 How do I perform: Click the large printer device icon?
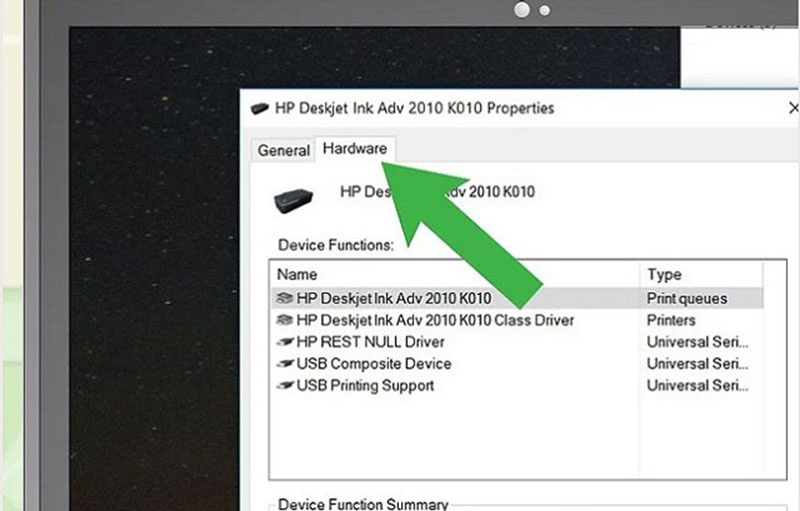293,200
